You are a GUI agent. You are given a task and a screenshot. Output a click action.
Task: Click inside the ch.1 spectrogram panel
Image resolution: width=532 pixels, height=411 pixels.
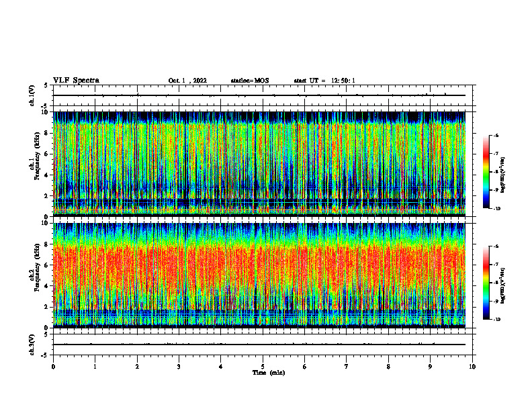pyautogui.click(x=259, y=164)
